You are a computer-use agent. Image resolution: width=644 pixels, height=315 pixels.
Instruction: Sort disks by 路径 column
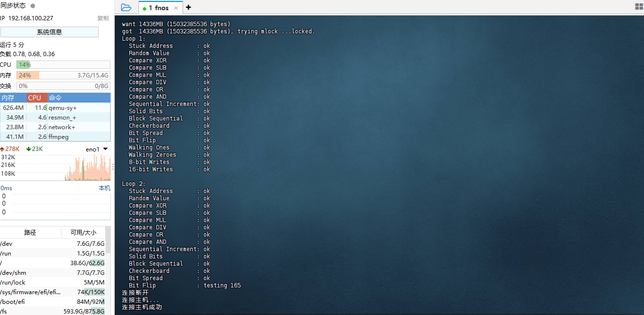tap(31, 232)
